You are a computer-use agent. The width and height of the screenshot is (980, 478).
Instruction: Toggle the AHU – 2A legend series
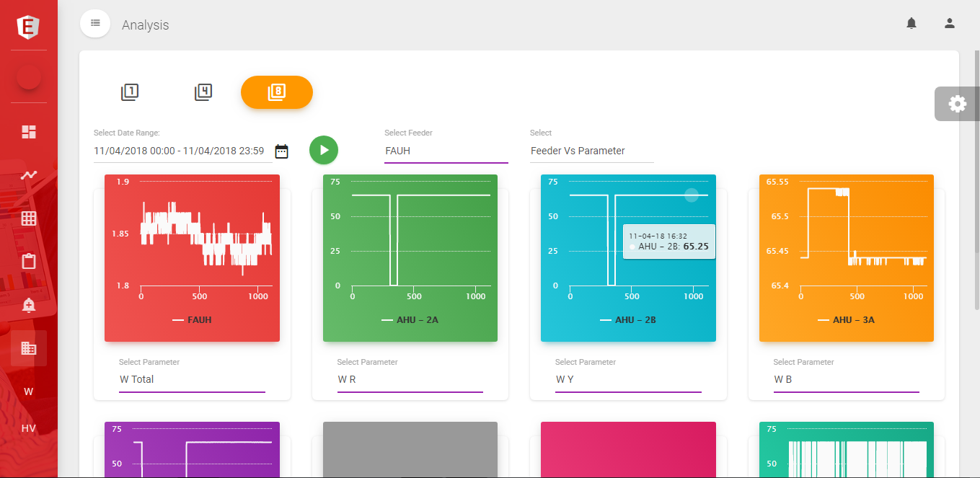[410, 320]
